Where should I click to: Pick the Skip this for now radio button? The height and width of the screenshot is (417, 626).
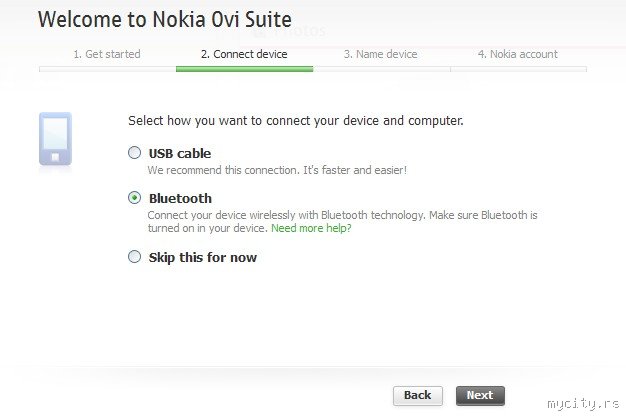coord(135,257)
